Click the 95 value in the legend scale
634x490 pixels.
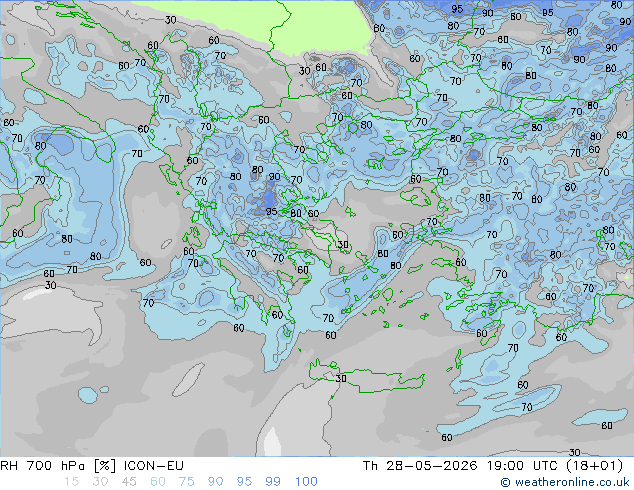244,482
